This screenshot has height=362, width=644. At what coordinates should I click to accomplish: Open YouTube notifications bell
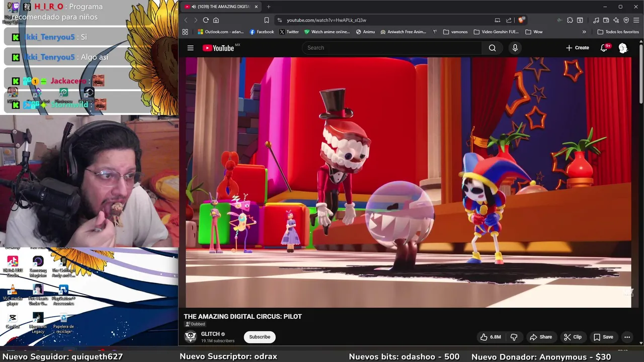pyautogui.click(x=604, y=48)
